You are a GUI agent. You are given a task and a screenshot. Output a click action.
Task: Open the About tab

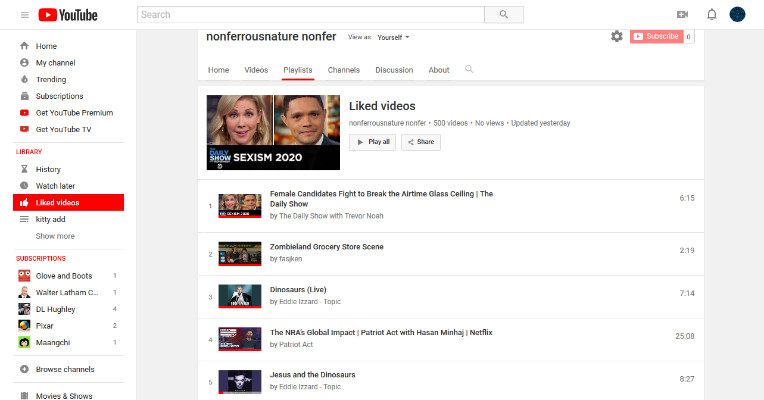point(439,70)
